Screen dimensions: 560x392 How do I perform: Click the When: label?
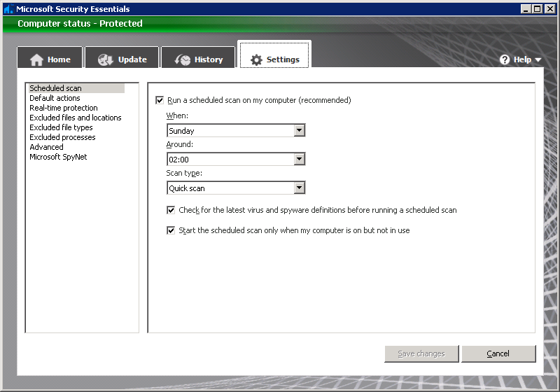pyautogui.click(x=177, y=115)
